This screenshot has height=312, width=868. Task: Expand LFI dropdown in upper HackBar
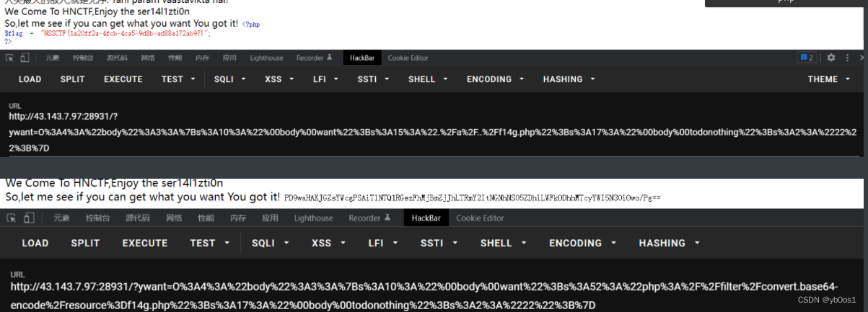[x=325, y=79]
